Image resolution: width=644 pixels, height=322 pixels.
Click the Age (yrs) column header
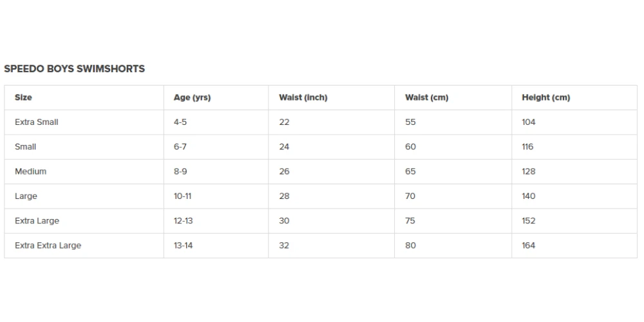point(192,98)
